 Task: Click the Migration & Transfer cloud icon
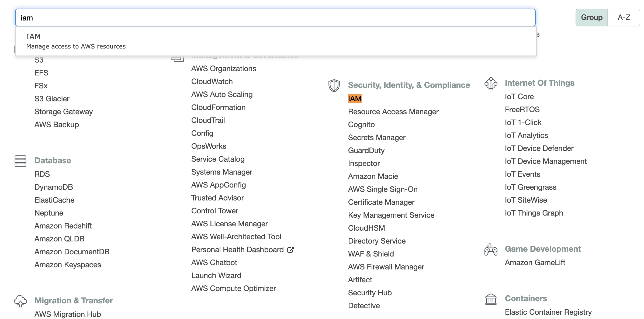point(20,301)
